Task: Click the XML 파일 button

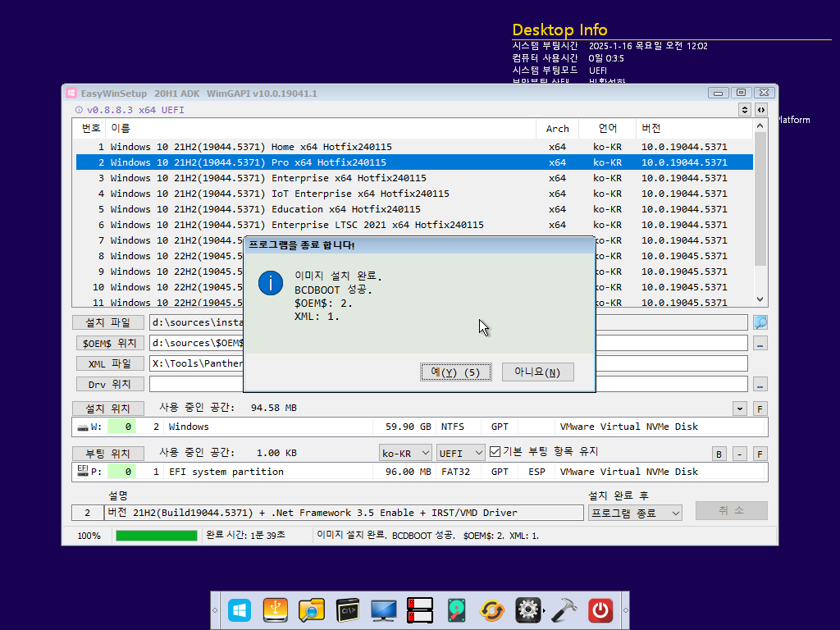Action: pos(110,363)
